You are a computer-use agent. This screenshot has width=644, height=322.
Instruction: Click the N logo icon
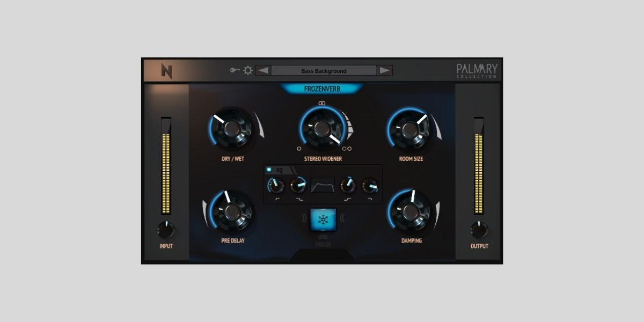pos(167,71)
